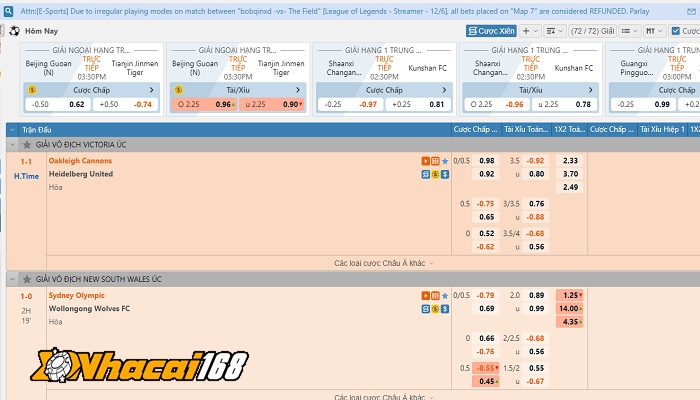The image size is (700, 400).
Task: Click the Cược Xiên parlay button
Action: pyautogui.click(x=491, y=31)
